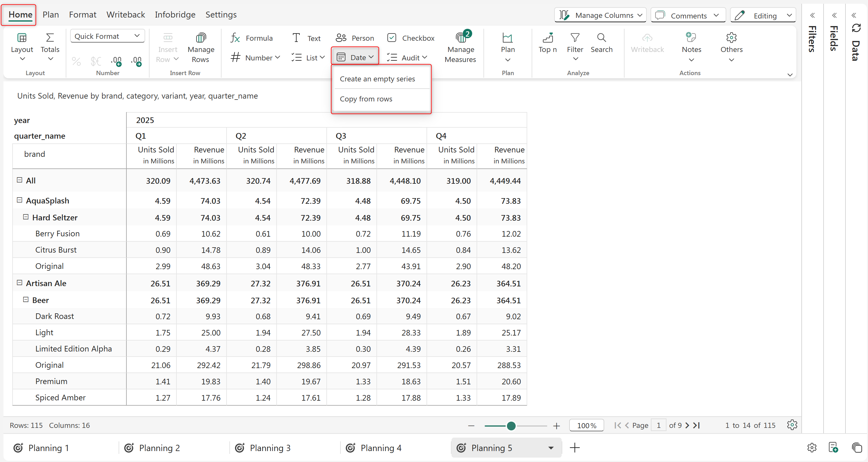The height and width of the screenshot is (462, 868).
Task: Click the page number input field
Action: click(658, 425)
